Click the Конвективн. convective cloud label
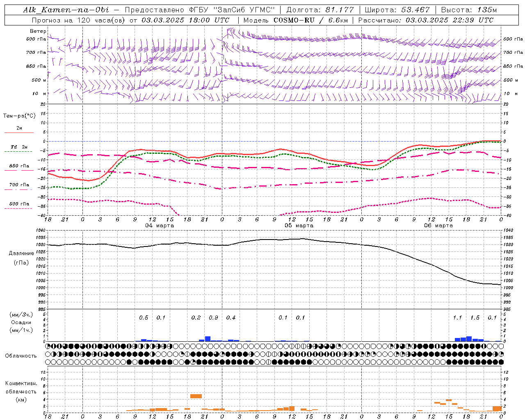The height and width of the screenshot is (420, 525). click(21, 383)
